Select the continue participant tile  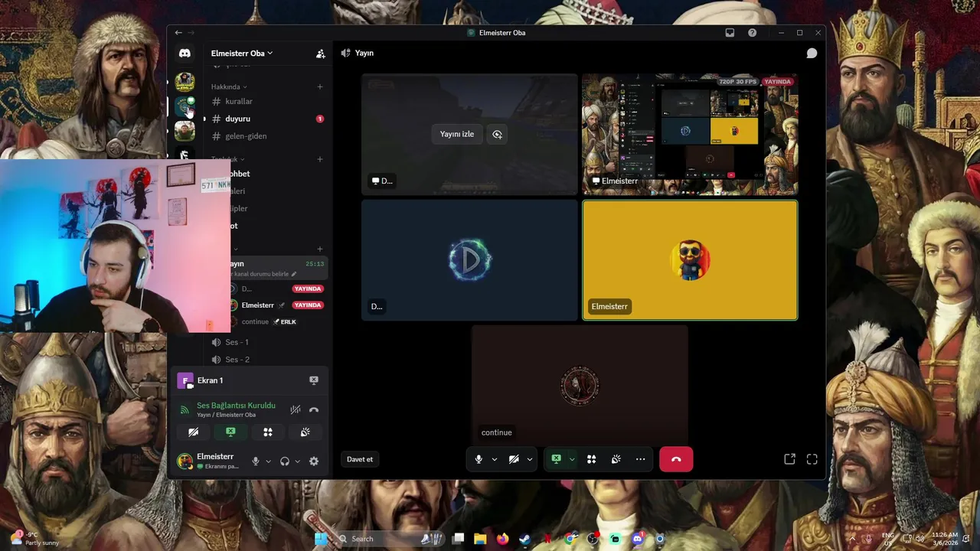pyautogui.click(x=580, y=385)
